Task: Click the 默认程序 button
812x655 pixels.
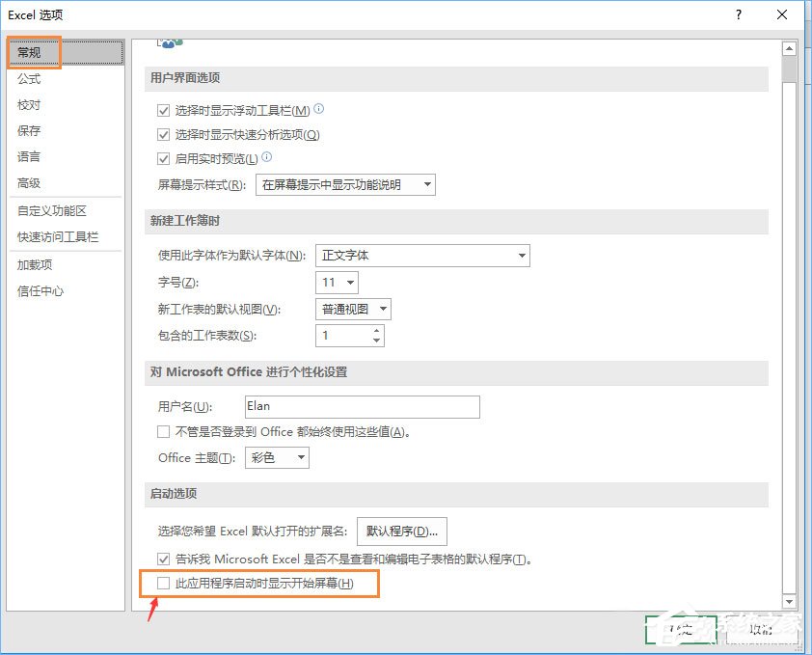Action: tap(402, 532)
